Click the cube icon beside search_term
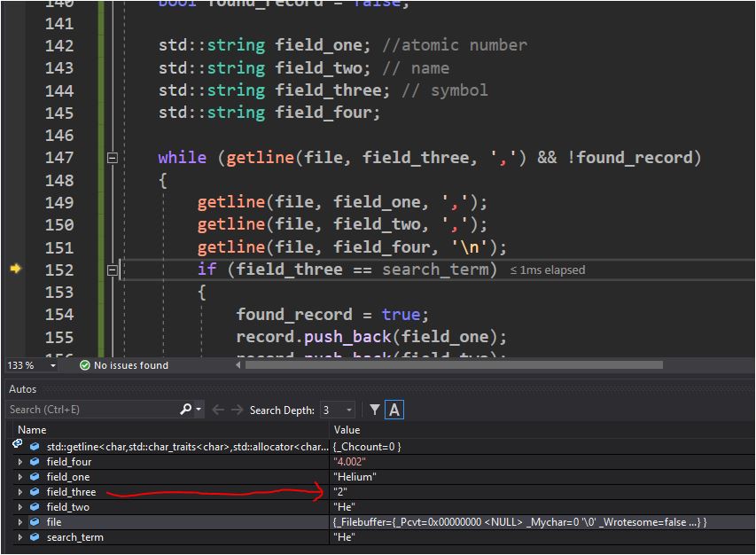The height and width of the screenshot is (555, 756). coord(35,537)
